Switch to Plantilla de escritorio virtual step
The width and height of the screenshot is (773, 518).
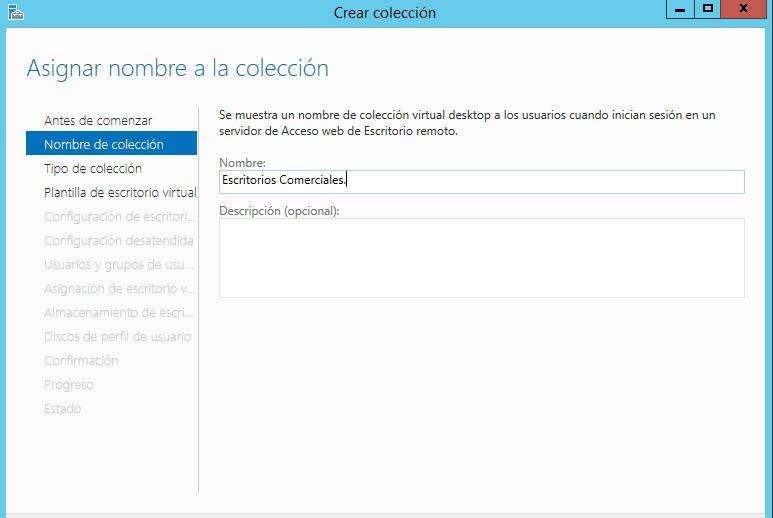(120, 193)
